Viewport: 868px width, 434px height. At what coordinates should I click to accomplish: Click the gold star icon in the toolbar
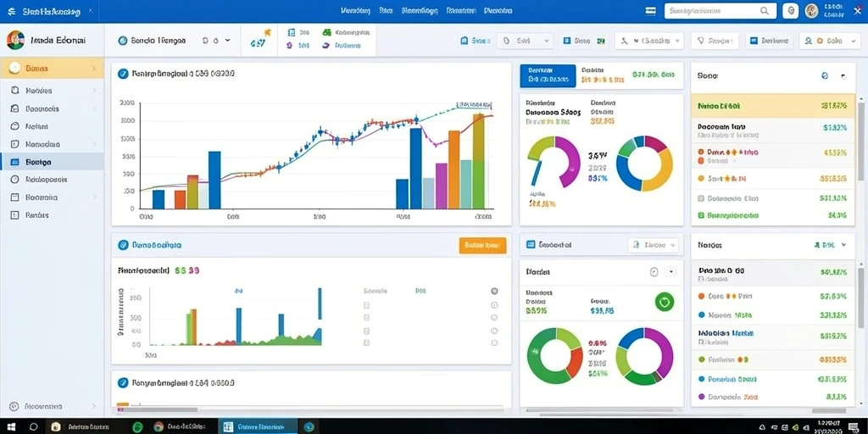268,33
